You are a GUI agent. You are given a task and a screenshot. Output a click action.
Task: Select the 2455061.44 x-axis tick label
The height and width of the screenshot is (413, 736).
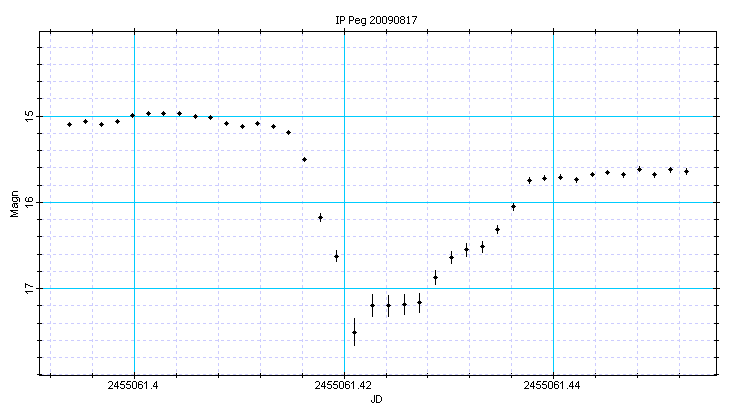point(554,384)
